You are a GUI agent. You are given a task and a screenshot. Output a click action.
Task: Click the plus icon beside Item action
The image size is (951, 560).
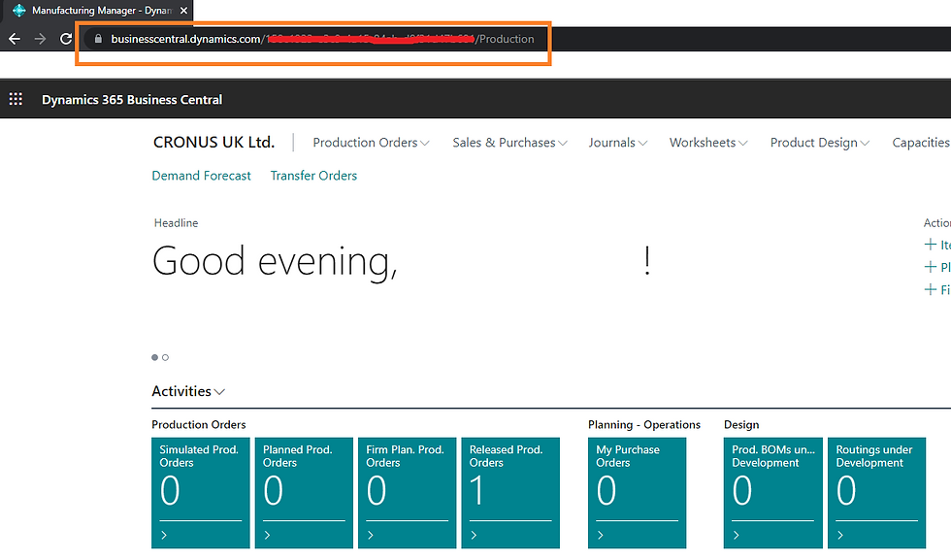[930, 244]
